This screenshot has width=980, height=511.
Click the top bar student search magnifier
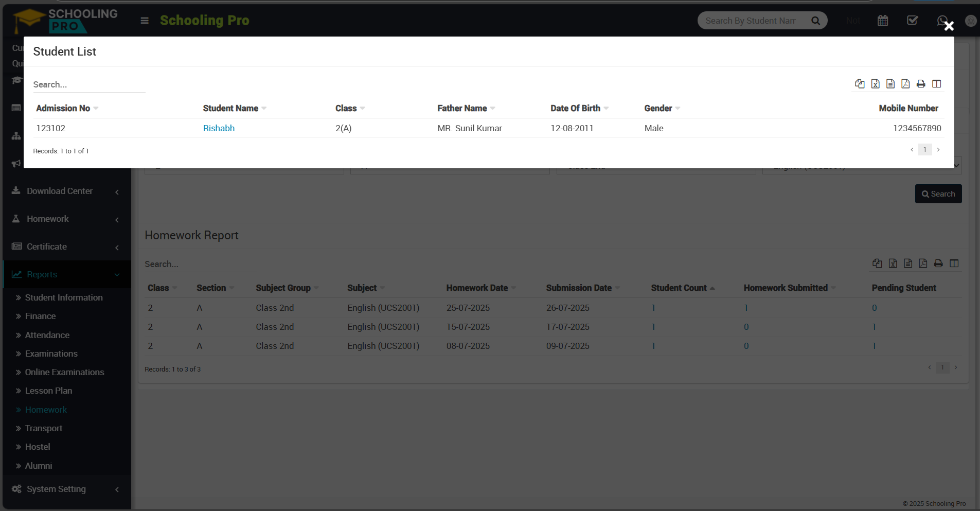point(815,21)
